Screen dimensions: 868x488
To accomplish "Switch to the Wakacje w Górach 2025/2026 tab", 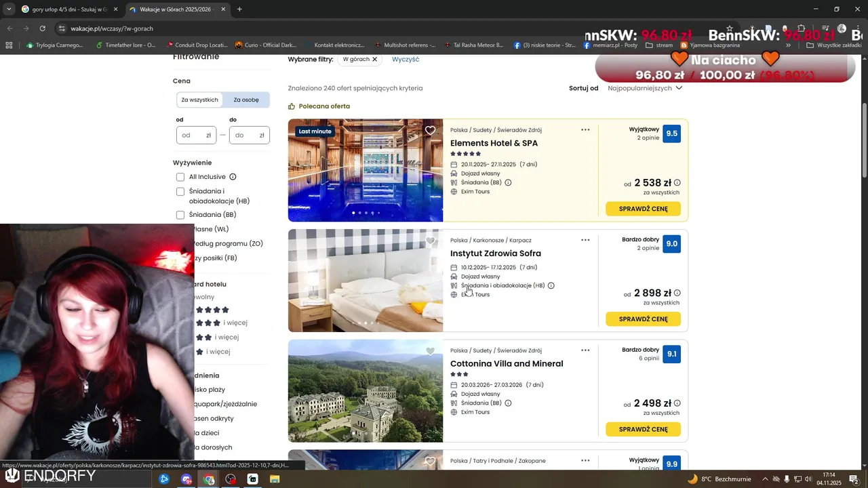I will pos(178,9).
